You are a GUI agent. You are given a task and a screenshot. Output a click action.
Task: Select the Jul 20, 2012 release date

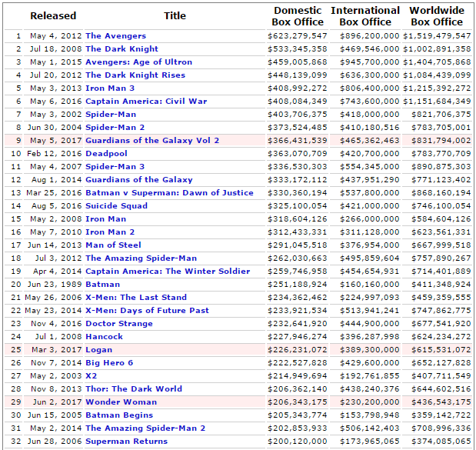[56, 75]
